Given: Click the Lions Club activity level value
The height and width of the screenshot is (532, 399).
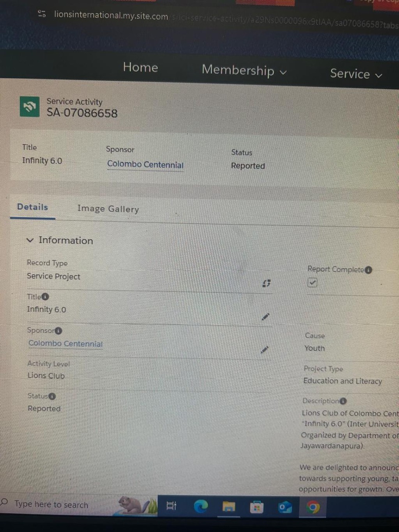Looking at the screenshot, I should coord(46,376).
